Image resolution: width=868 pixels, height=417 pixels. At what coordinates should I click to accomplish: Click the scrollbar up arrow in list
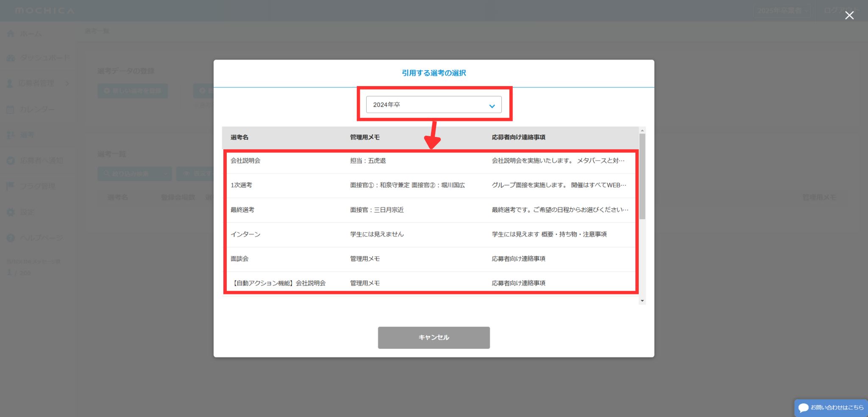642,131
